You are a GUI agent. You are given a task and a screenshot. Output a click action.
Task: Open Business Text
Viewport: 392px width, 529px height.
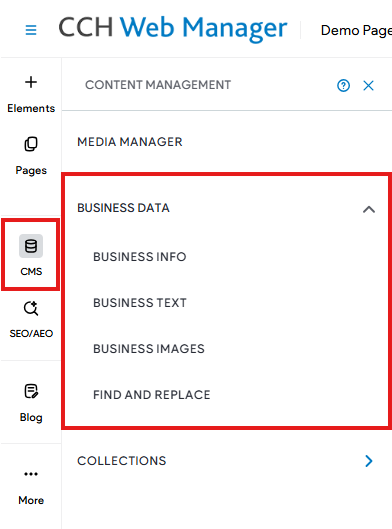(140, 303)
